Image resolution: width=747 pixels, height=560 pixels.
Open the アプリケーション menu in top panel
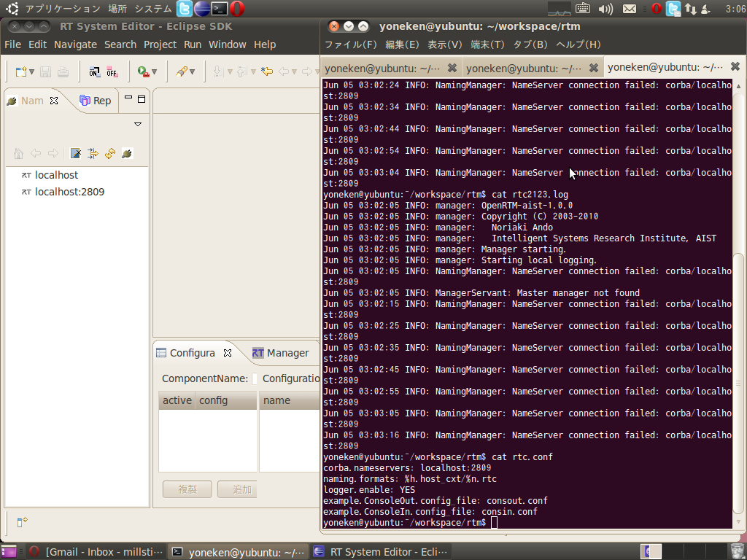click(x=63, y=9)
